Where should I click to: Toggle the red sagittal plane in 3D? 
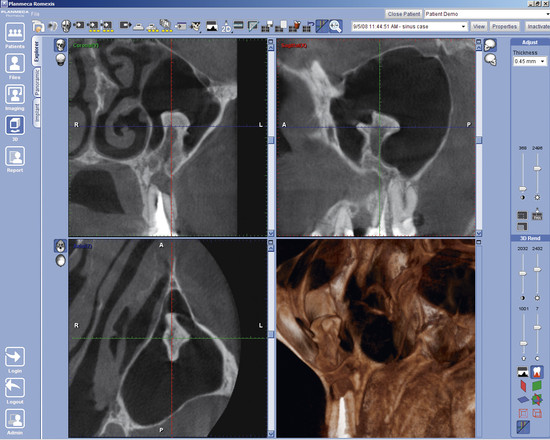[x=523, y=386]
